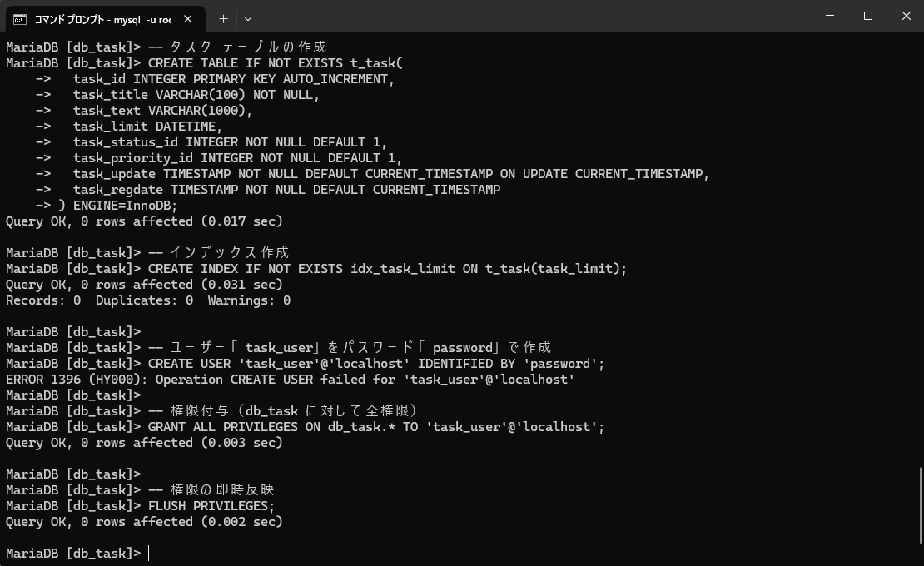Close the mysql command prompt tab
Screen dimensions: 924x566
(x=188, y=18)
